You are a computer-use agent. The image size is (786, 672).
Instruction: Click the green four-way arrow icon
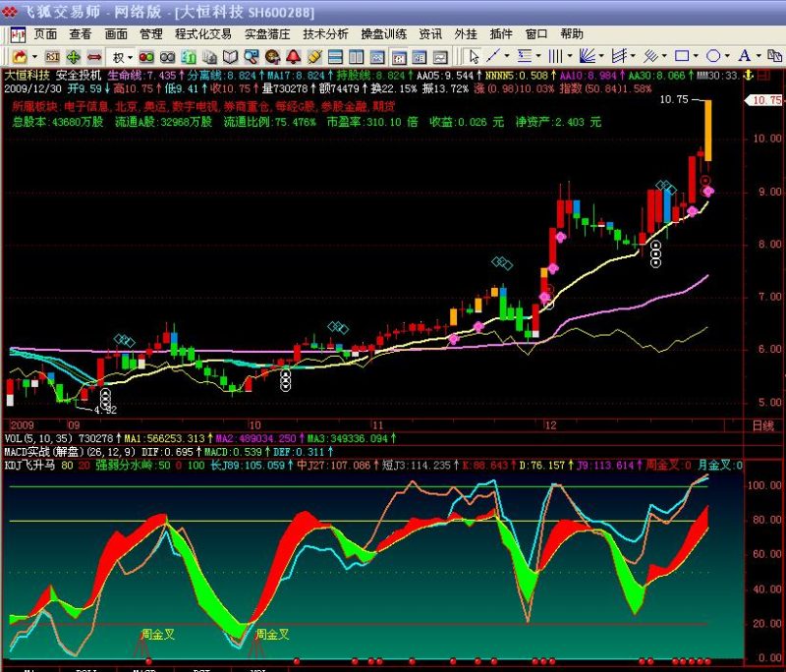74,57
